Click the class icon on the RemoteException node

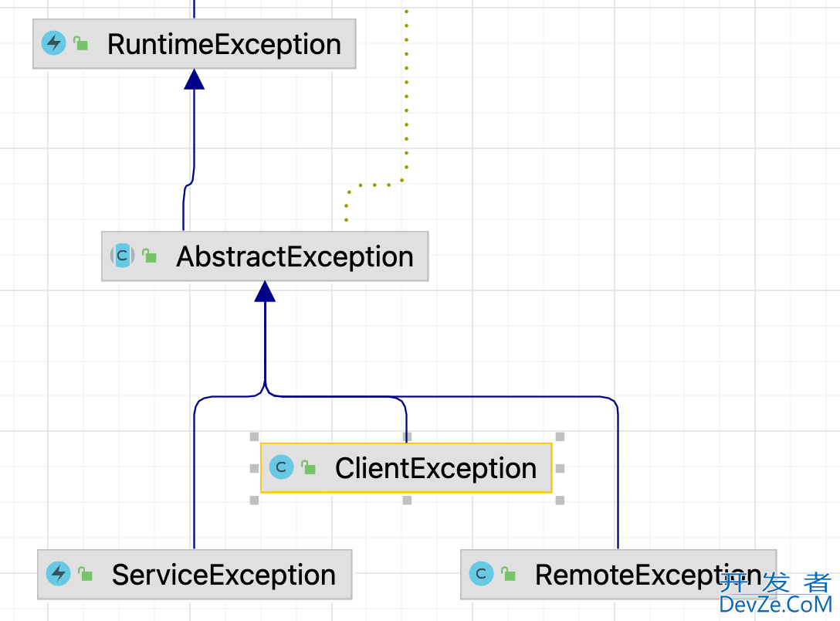(x=481, y=574)
